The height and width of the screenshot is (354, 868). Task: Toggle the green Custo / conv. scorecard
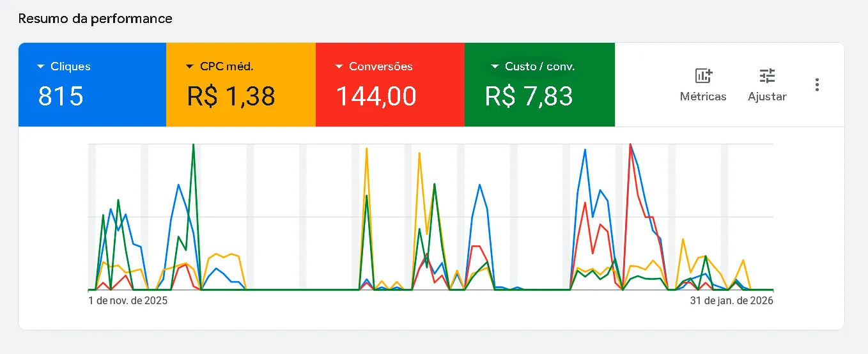(x=539, y=85)
